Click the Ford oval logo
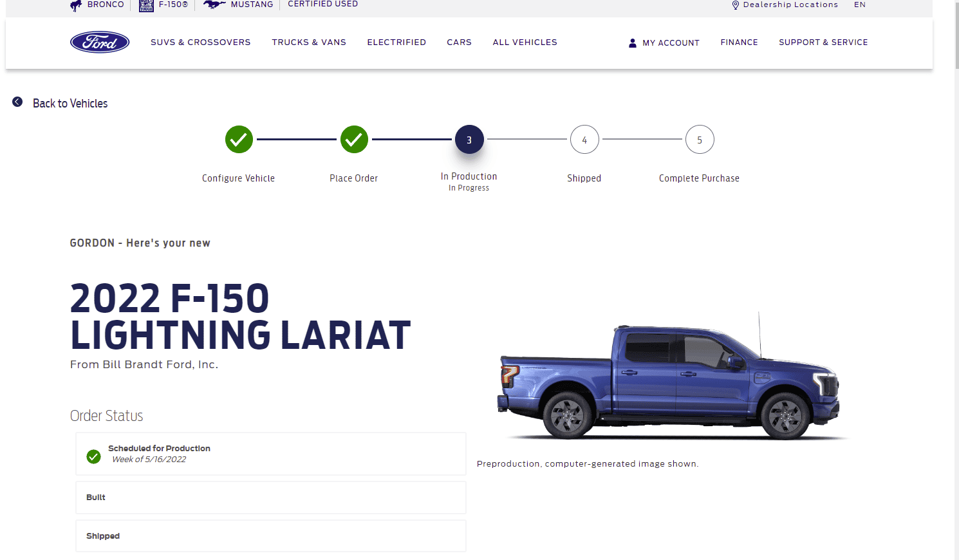959x560 pixels. (x=100, y=42)
